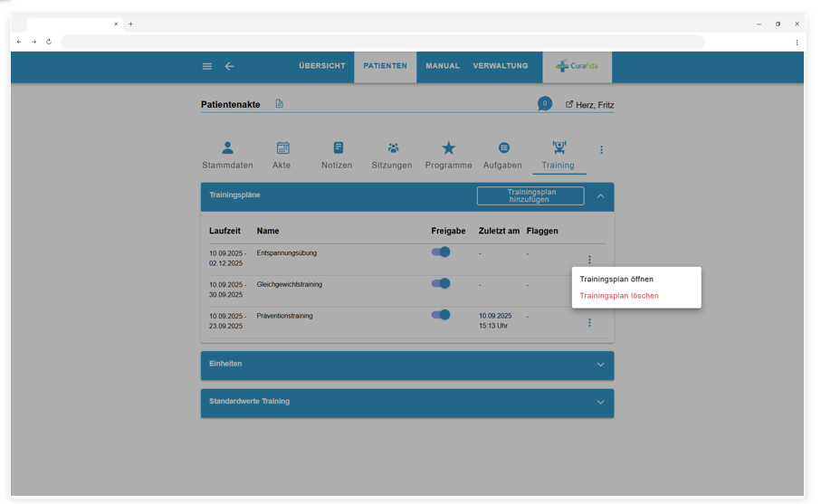Viewport: 821px width, 504px height.
Task: Click Laufzeit 10.09.2025 - 02.12.2025
Action: [227, 258]
